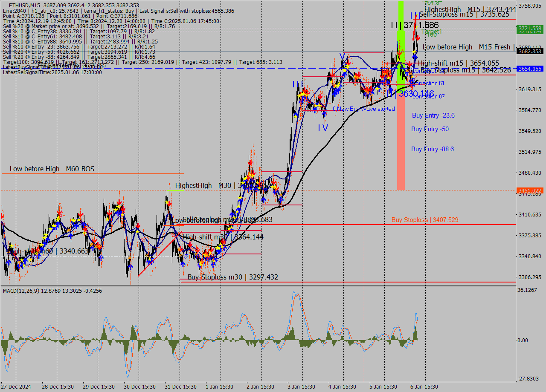
Task: Click the 'Low before High M15-Fresh' label
Action: (x=468, y=47)
